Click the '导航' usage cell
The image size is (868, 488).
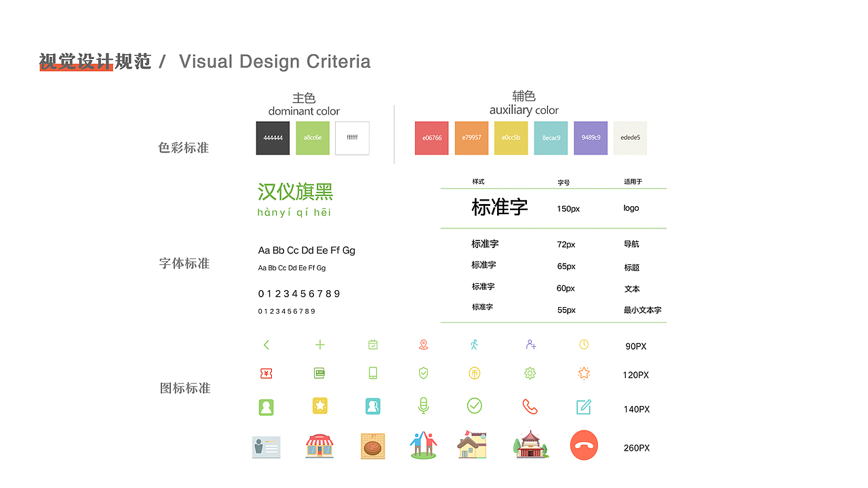[x=631, y=244]
